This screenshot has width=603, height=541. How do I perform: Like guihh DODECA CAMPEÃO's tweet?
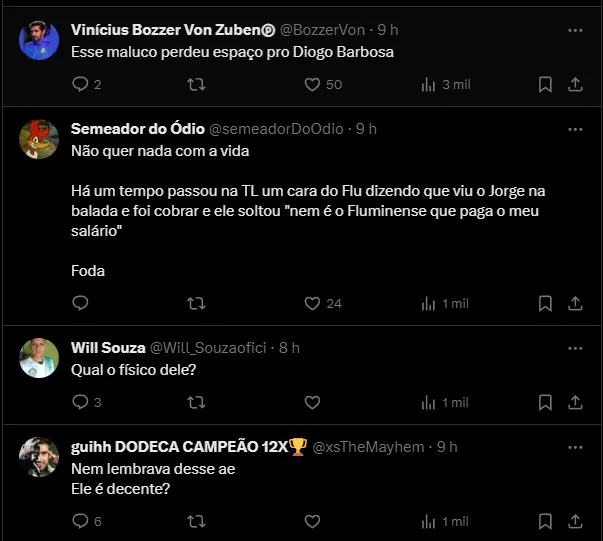(x=312, y=521)
